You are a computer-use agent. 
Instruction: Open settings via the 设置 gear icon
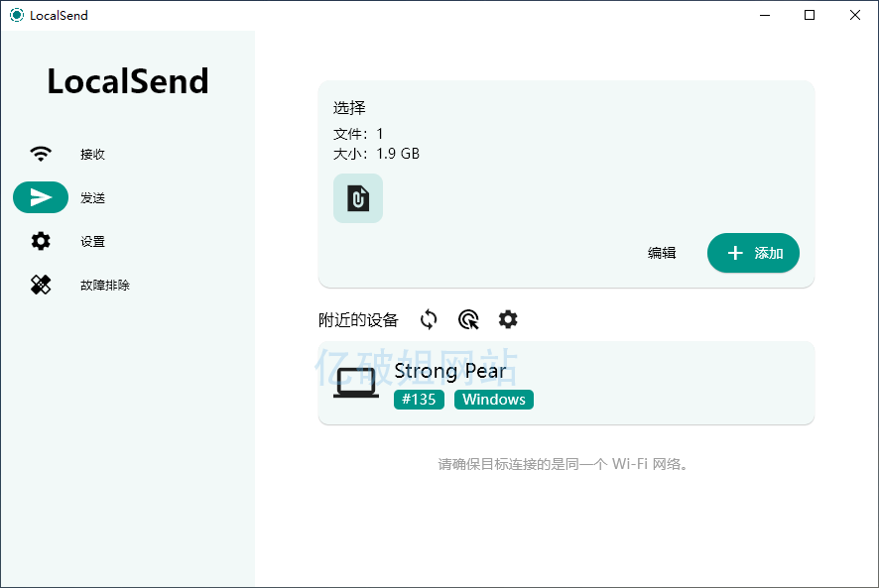(x=41, y=241)
